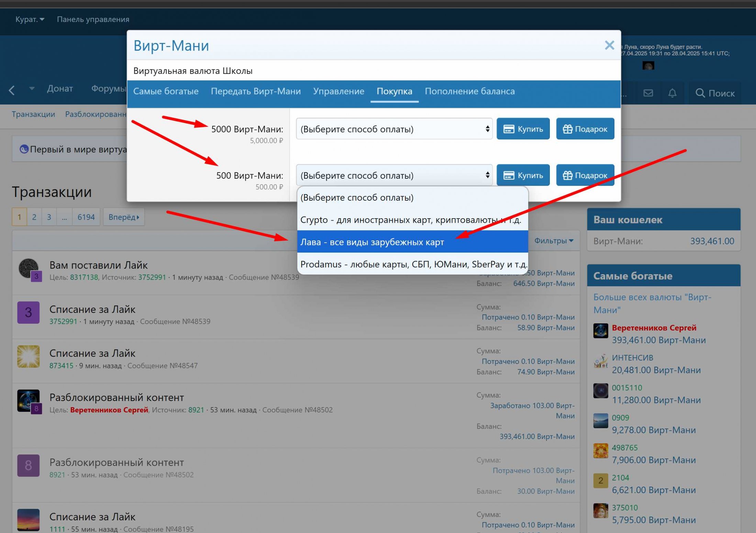The height and width of the screenshot is (533, 756).
Task: Click the ИНТЕНСИВ avatar in Самые богатые list
Action: tap(600, 361)
